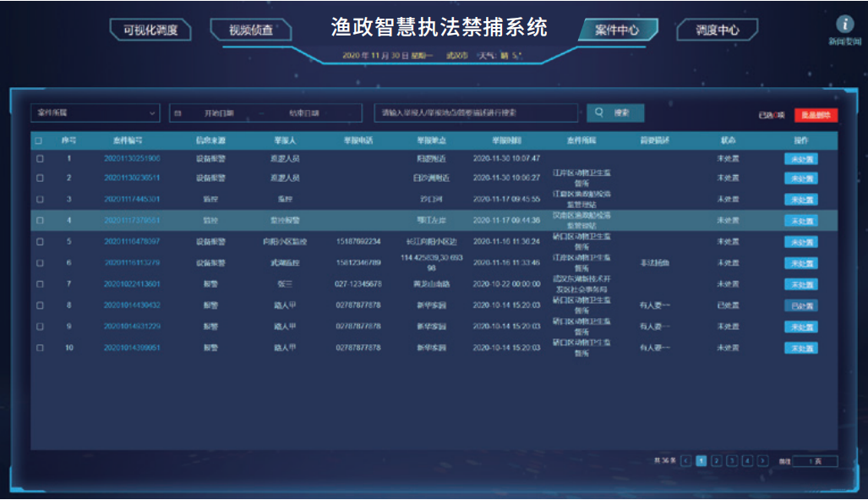Go to next page with right arrow
The image size is (868, 500).
pos(763,461)
